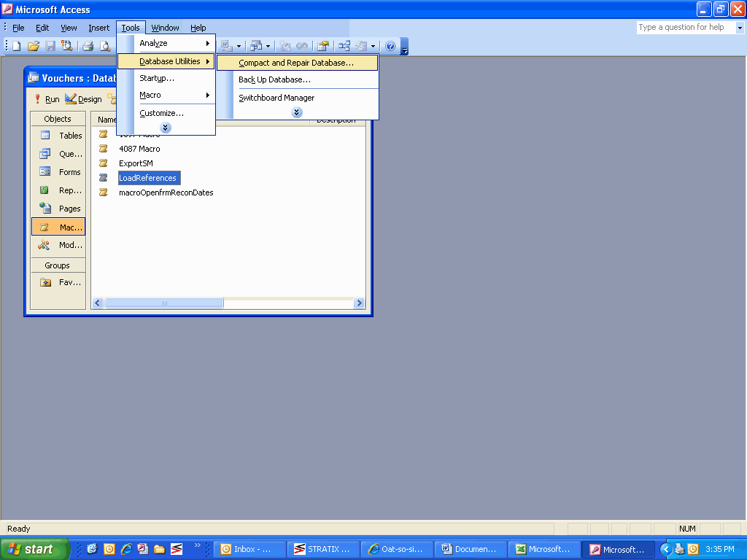Open the Window menu
This screenshot has width=747, height=560.
pos(166,28)
